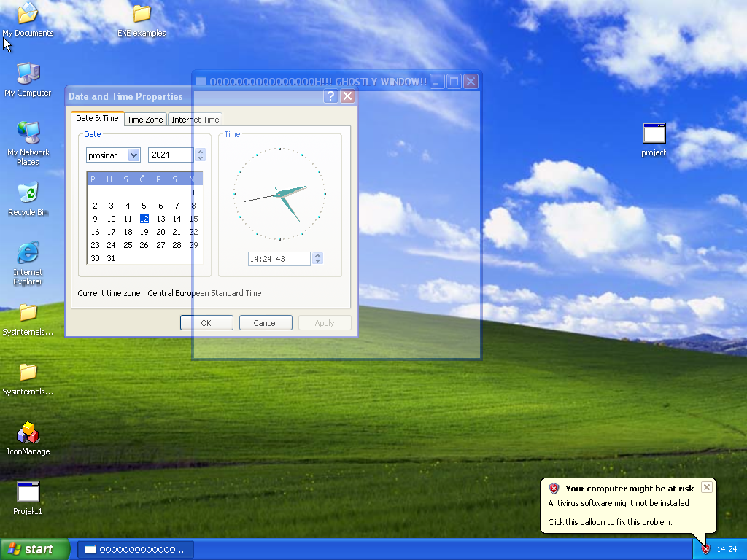Decrease the time with spinner down arrow
The width and height of the screenshot is (747, 560).
(317, 262)
